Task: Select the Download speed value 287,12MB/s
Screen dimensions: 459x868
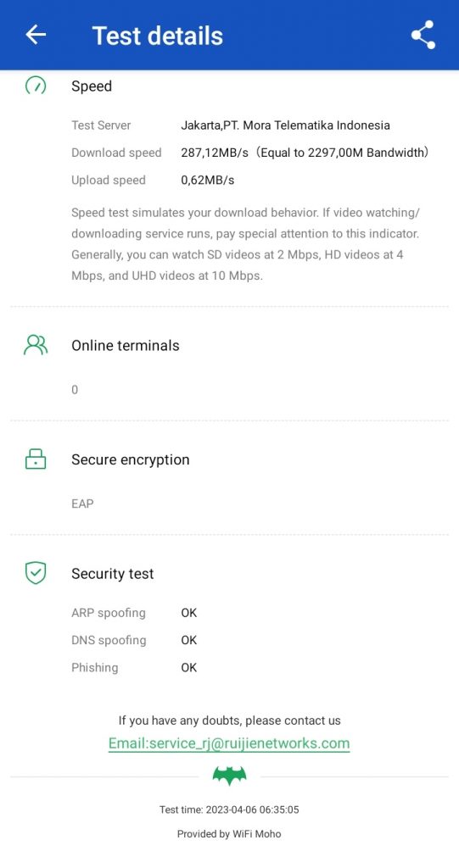Action: coord(215,153)
